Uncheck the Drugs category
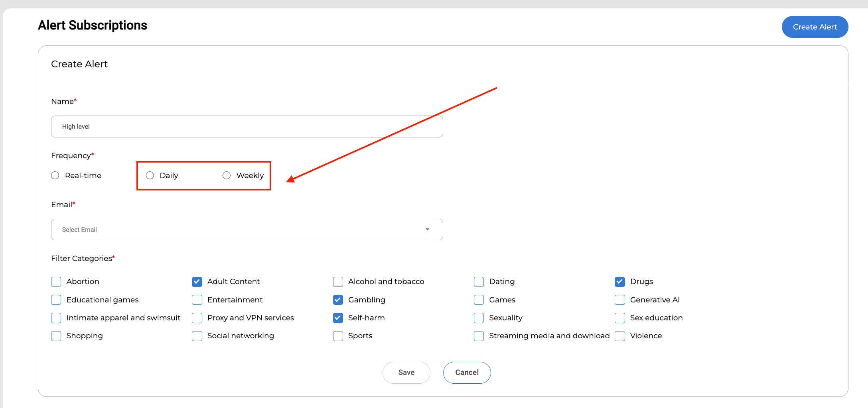 pos(619,282)
